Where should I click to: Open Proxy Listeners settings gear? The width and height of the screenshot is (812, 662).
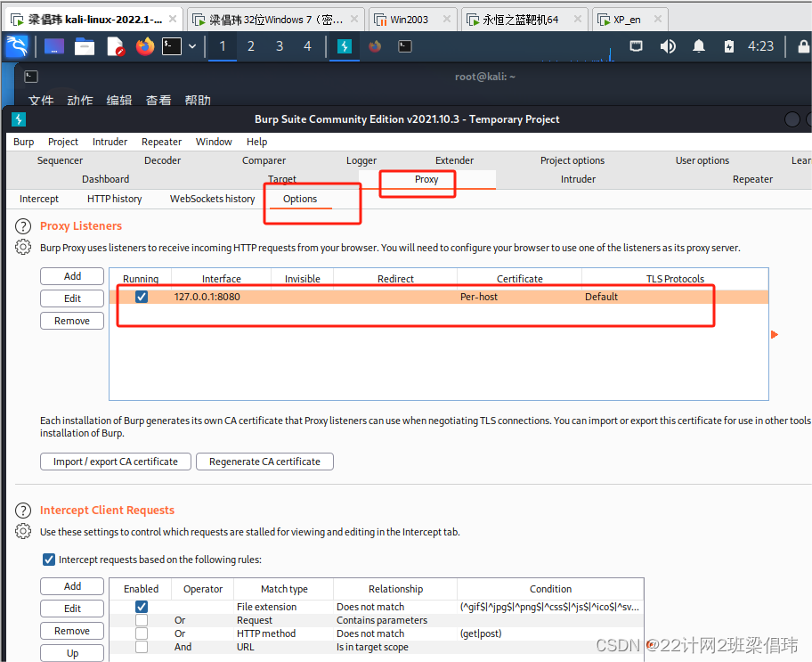click(23, 248)
